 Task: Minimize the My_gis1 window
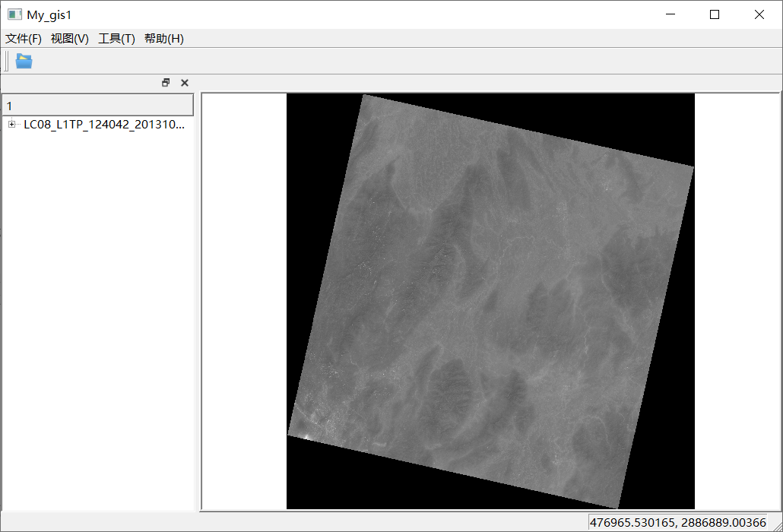(670, 14)
